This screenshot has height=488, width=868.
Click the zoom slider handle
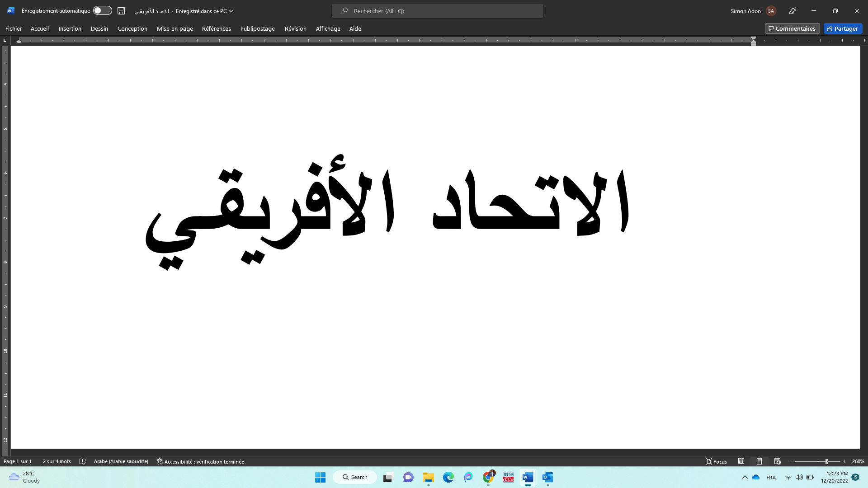pos(826,461)
